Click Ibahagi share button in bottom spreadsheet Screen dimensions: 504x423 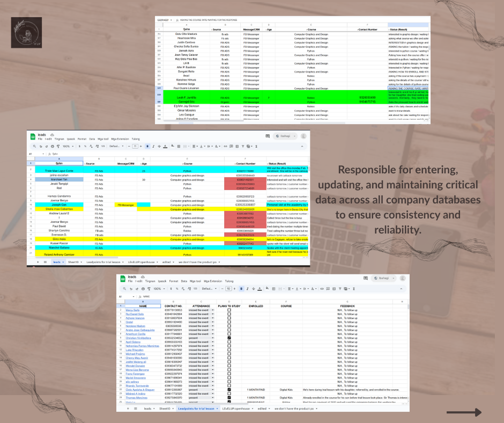[x=381, y=278]
